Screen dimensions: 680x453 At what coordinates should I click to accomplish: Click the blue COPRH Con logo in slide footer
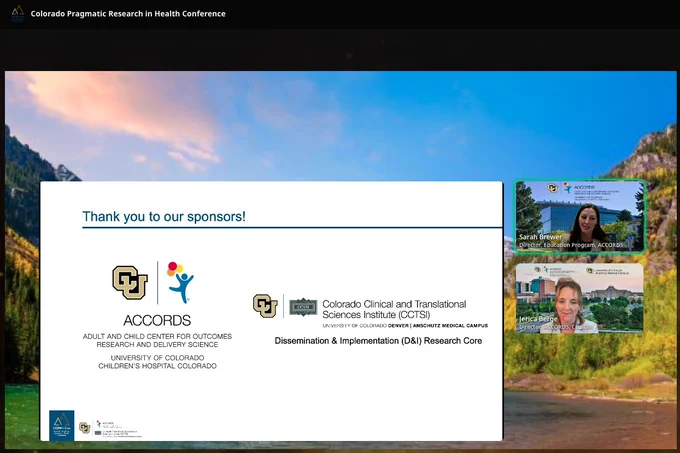click(62, 425)
